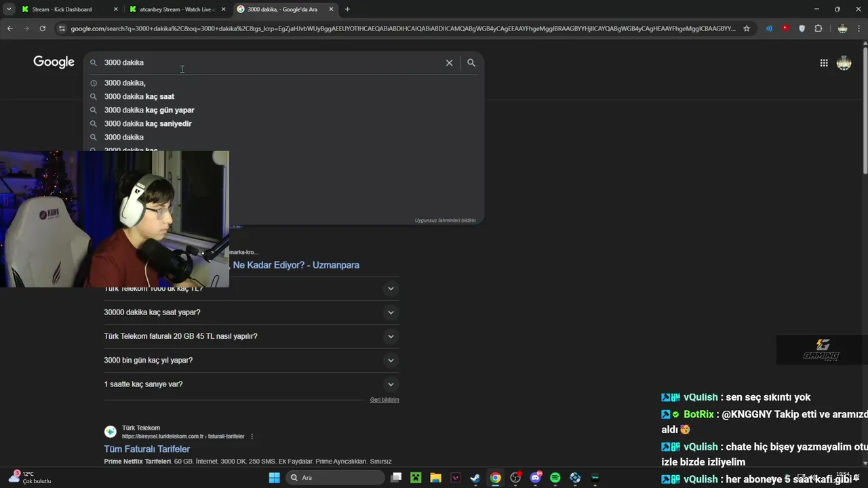Click "Uygunsuz tahminleri bildirin" link

pos(445,220)
